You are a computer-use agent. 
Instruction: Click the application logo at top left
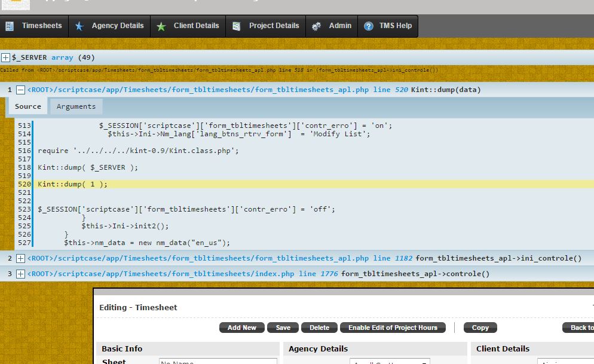[16, 5]
